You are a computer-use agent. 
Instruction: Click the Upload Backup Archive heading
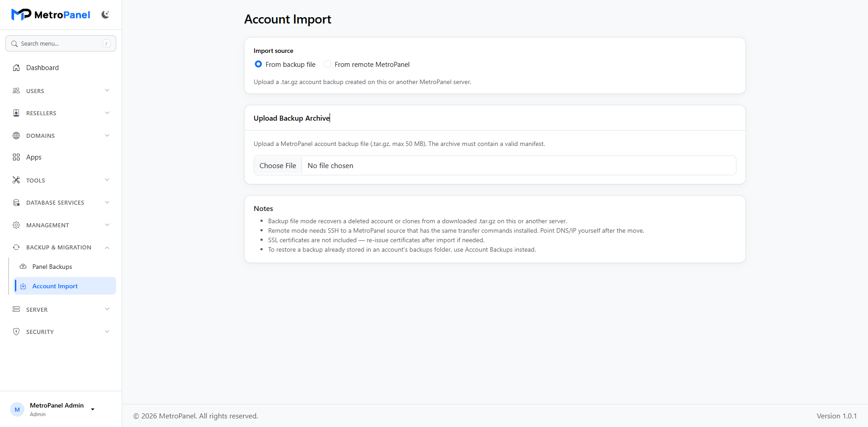(292, 118)
